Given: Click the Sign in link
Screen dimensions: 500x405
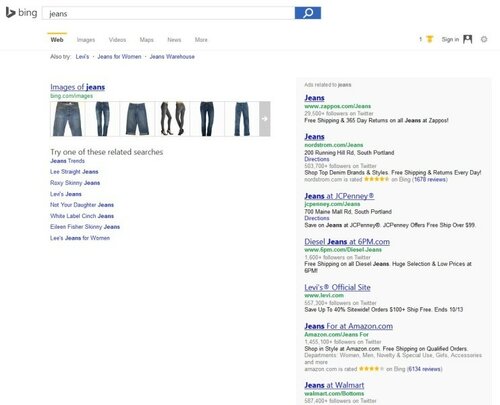Looking at the screenshot, I should (450, 39).
